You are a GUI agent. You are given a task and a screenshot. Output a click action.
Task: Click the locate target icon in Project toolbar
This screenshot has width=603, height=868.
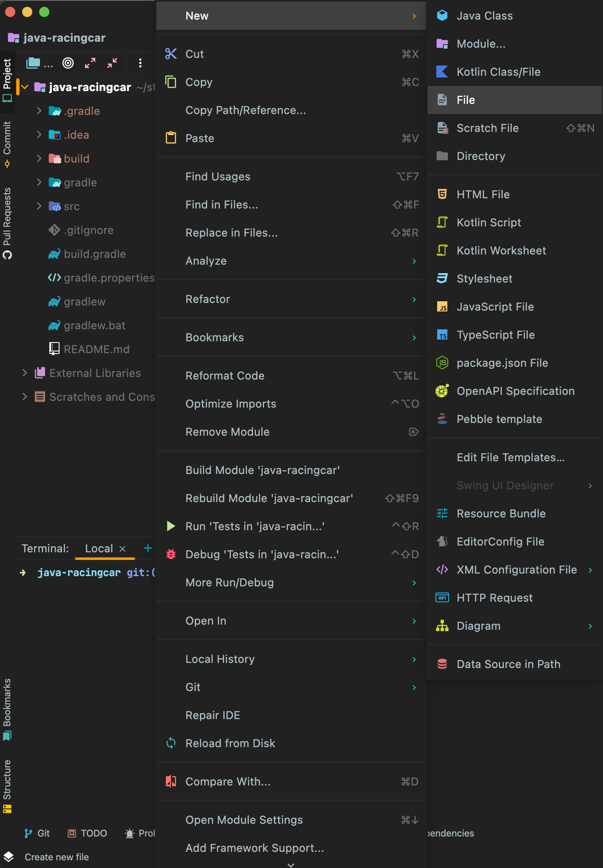click(x=68, y=63)
